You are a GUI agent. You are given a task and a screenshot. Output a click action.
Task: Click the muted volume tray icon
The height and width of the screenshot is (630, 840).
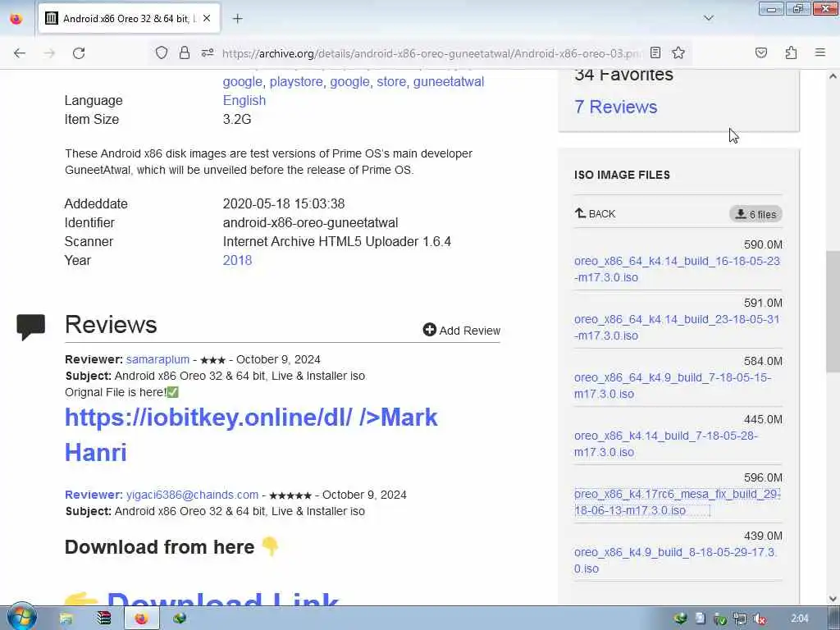point(759,619)
